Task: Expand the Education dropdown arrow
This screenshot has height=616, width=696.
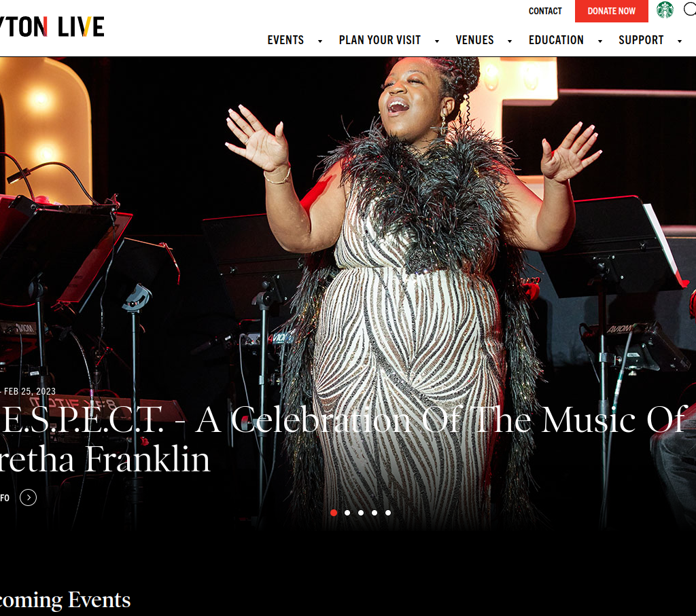Action: pyautogui.click(x=600, y=41)
